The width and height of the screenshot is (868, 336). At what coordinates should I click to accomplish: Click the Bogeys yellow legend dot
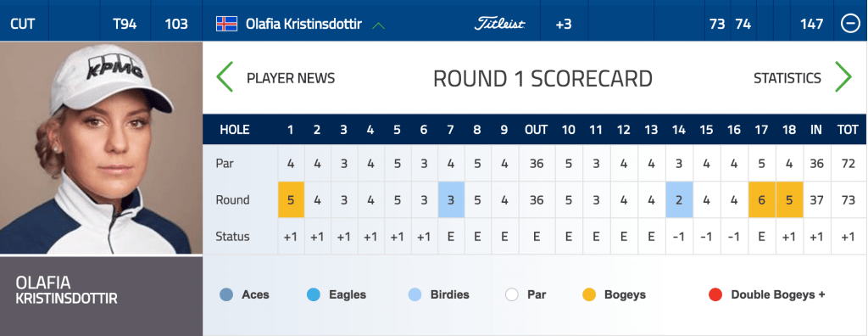589,294
